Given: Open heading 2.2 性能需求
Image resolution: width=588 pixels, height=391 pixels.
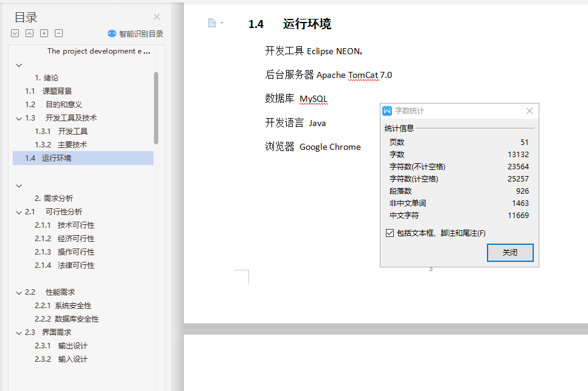Looking at the screenshot, I should point(50,292).
